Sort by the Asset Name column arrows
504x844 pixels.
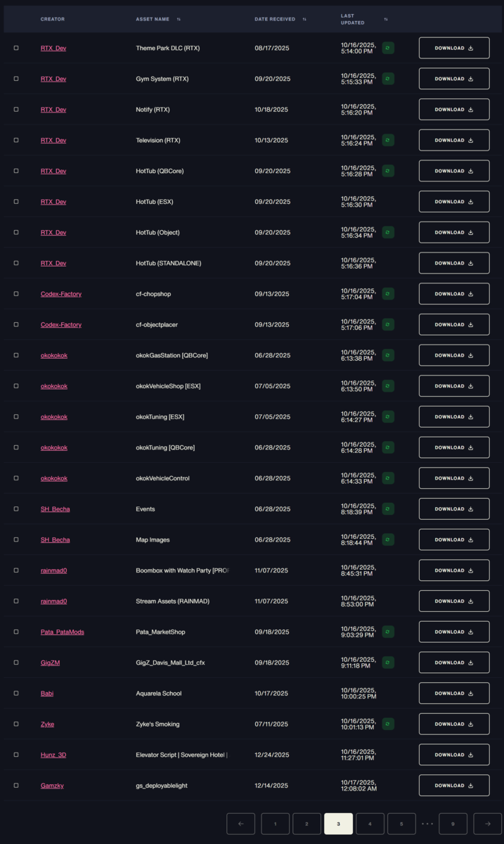179,19
